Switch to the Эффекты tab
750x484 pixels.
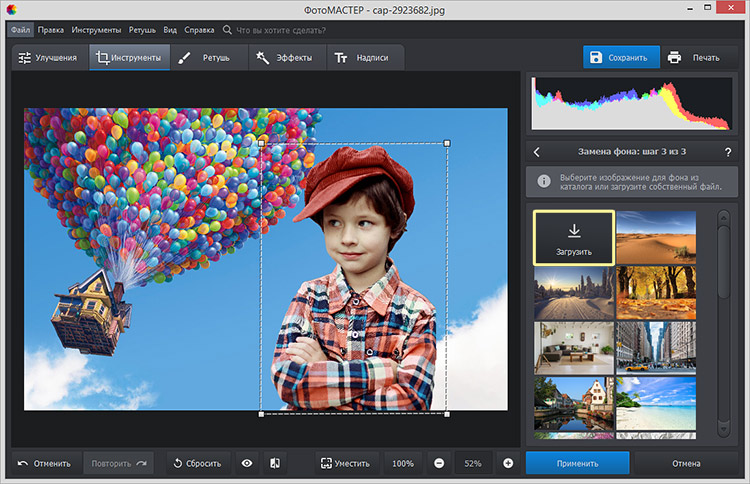point(284,58)
